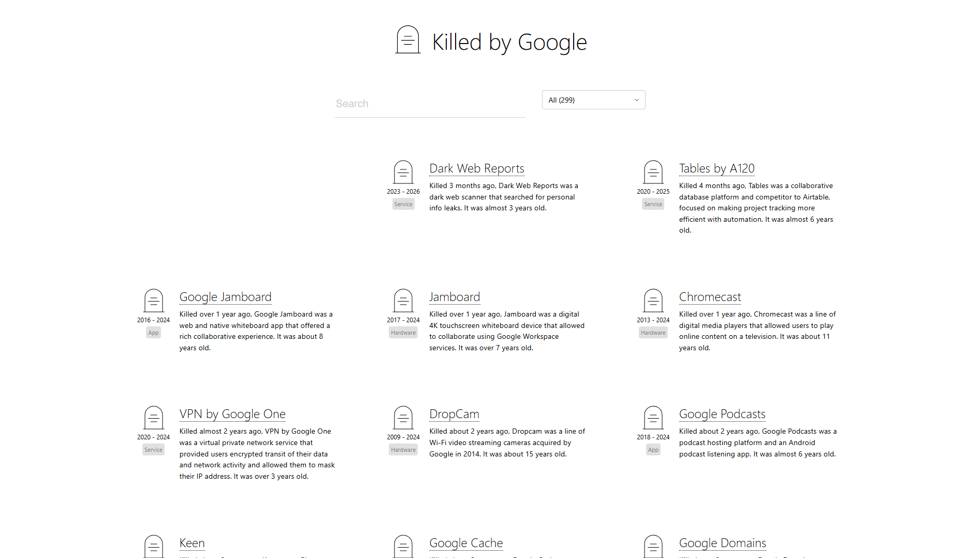
Task: Open the DropCam link
Action: pyautogui.click(x=454, y=414)
